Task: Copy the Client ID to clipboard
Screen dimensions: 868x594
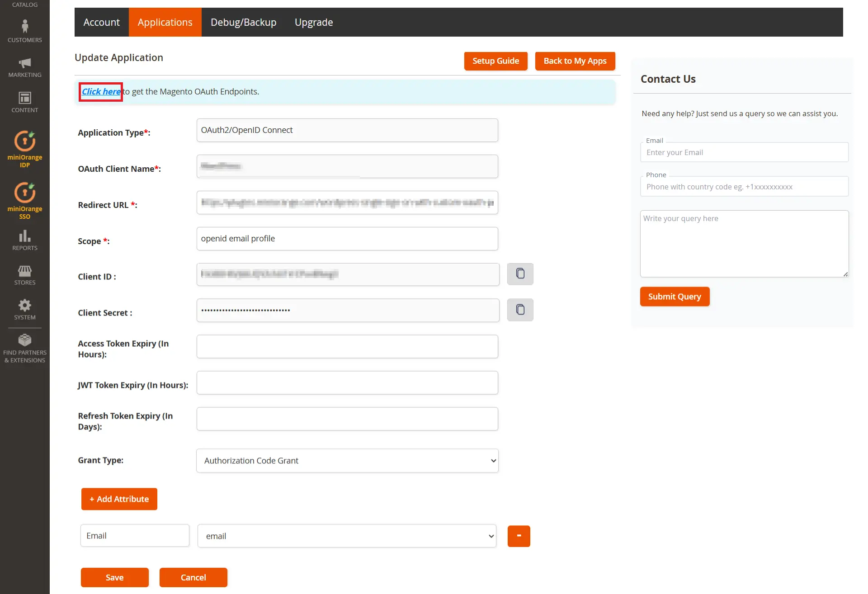Action: 520,274
